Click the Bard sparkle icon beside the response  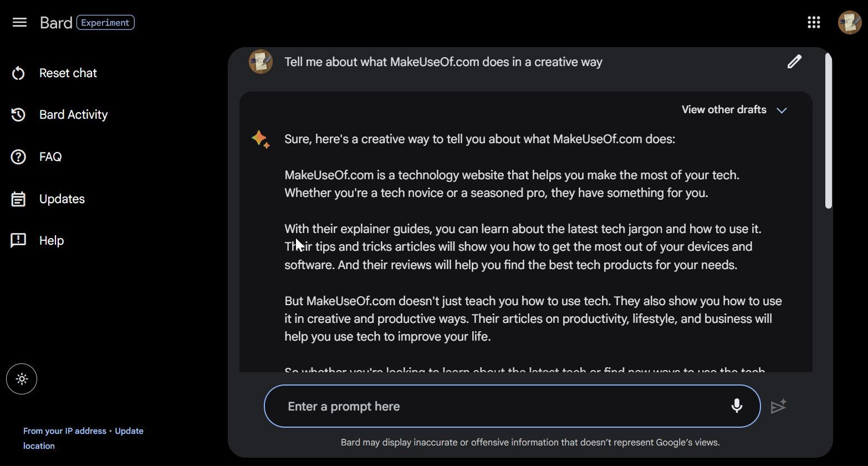point(261,139)
